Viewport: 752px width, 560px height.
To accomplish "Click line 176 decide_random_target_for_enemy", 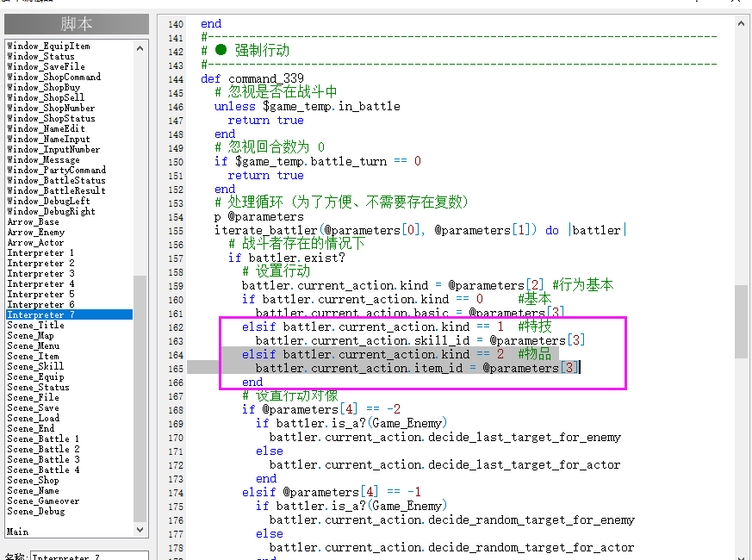I will pos(451,520).
